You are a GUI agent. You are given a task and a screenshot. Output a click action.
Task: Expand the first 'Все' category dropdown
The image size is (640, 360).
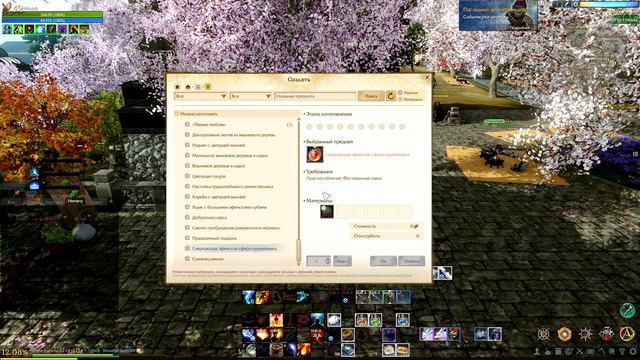[200, 96]
